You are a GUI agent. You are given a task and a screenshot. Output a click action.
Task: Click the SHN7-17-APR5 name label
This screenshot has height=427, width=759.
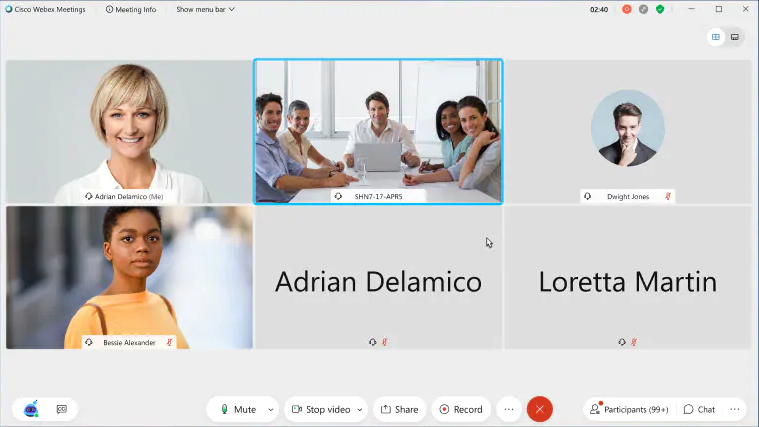pyautogui.click(x=379, y=197)
